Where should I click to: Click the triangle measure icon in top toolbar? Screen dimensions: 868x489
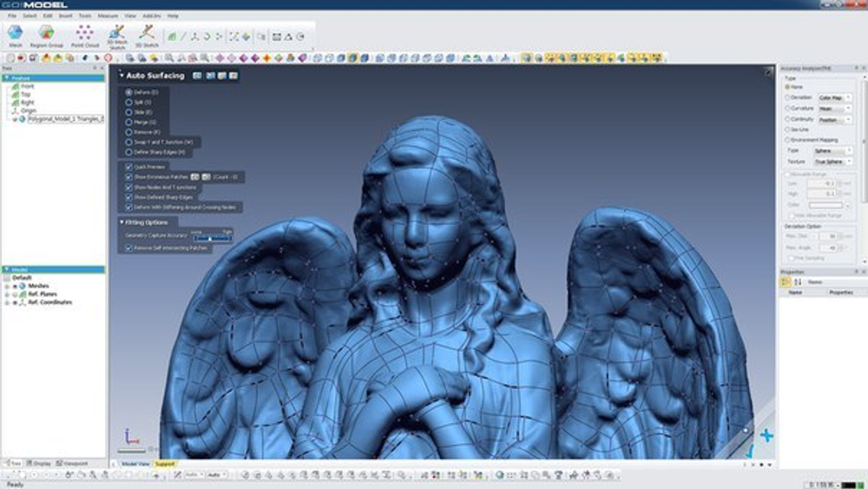(288, 36)
